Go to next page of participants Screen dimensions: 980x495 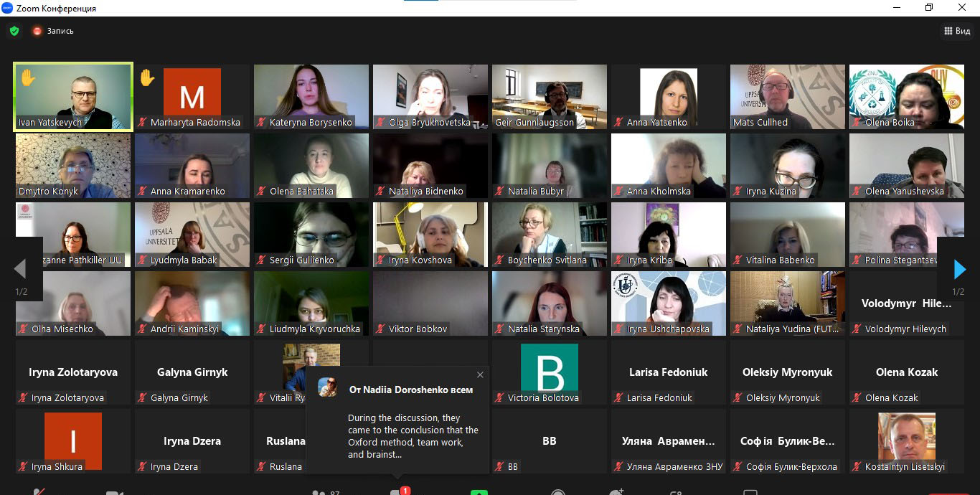coord(959,270)
